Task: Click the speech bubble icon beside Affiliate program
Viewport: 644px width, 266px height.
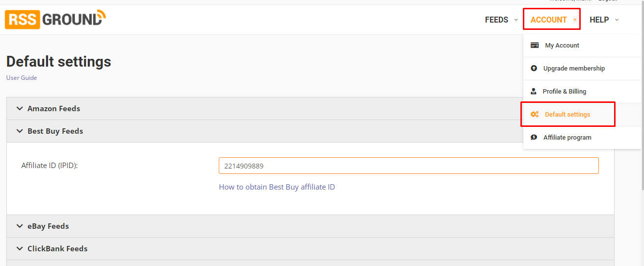Action: [534, 137]
